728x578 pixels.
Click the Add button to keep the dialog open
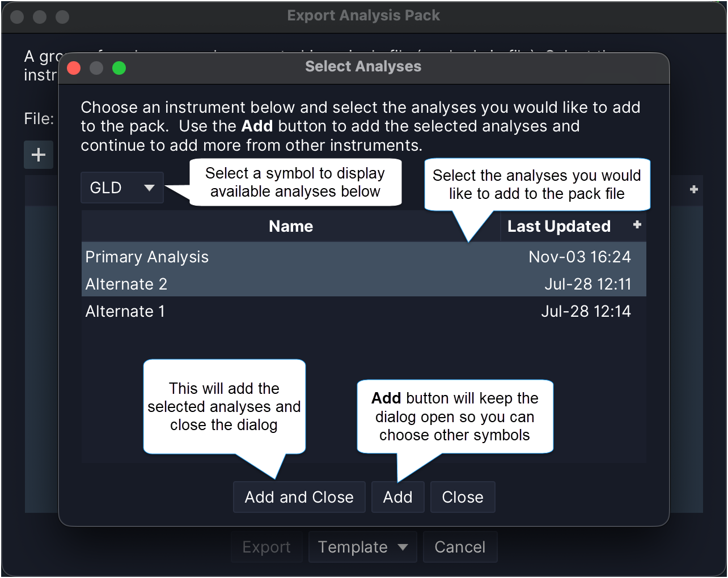[x=397, y=497]
